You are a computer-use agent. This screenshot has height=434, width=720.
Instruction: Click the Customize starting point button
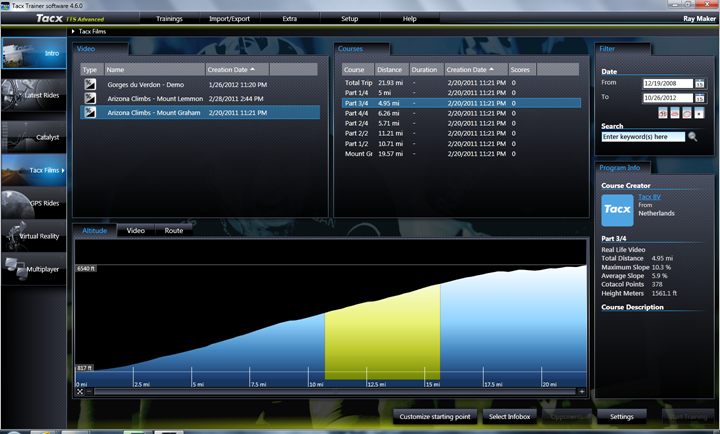434,417
